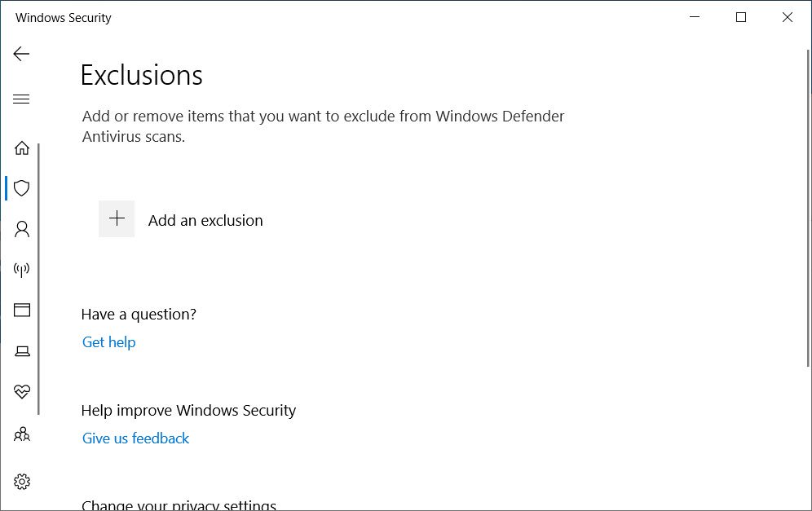812x511 pixels.
Task: Go to the Home icon
Action: point(22,148)
